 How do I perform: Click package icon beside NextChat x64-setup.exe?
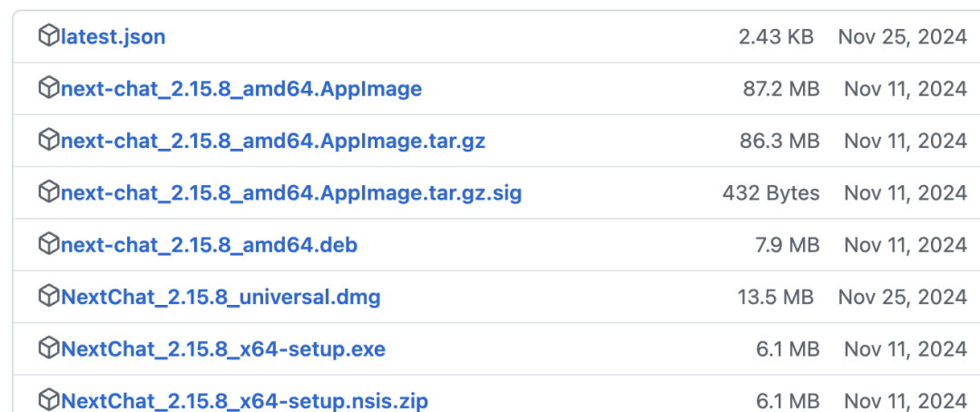click(48, 348)
